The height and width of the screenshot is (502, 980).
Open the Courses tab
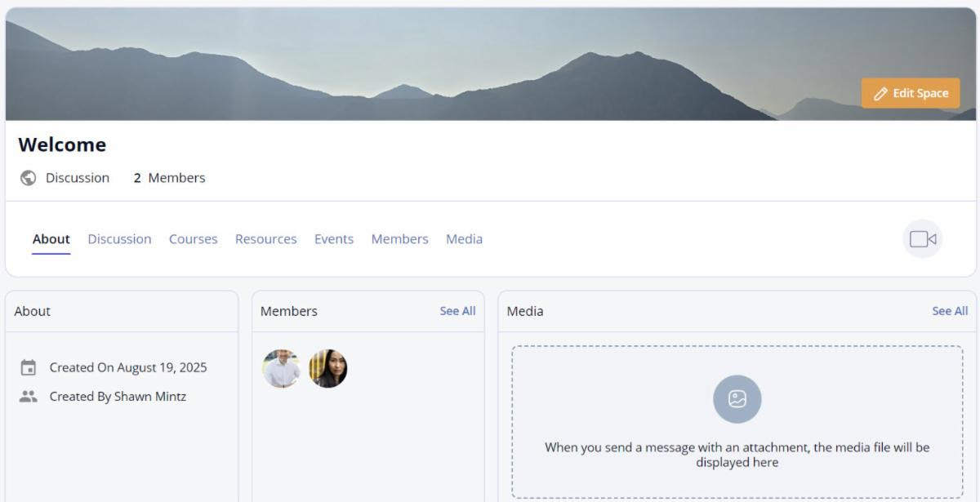click(x=194, y=239)
